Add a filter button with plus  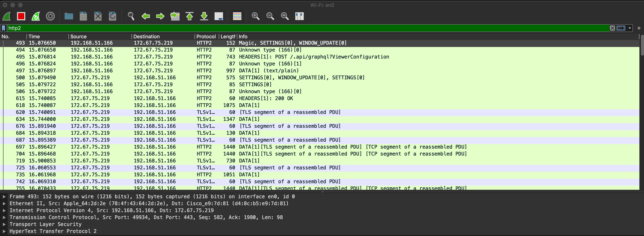[639, 28]
